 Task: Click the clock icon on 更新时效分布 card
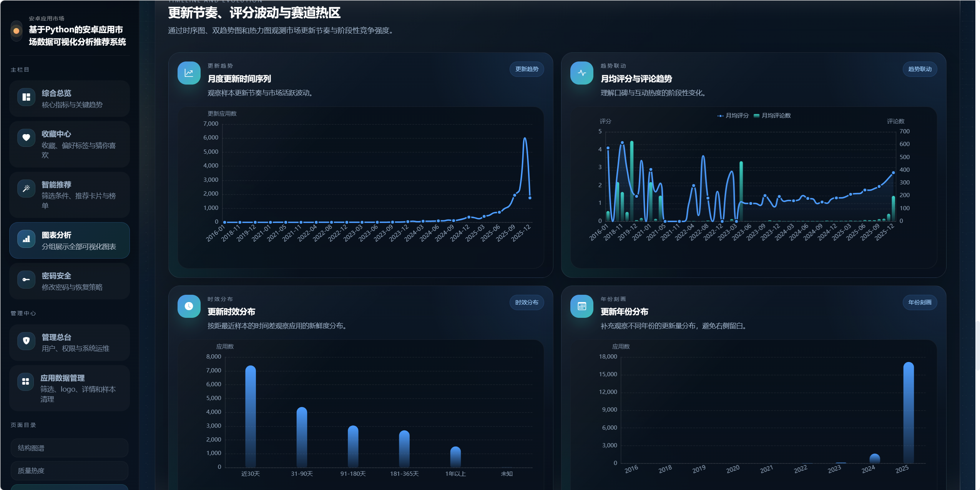pyautogui.click(x=189, y=306)
